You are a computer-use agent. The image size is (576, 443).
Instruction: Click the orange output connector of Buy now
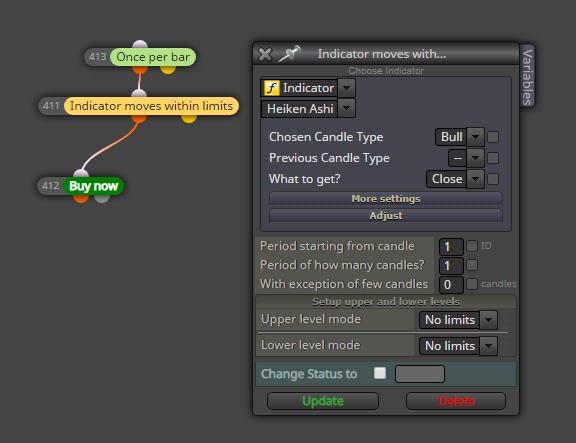81,199
